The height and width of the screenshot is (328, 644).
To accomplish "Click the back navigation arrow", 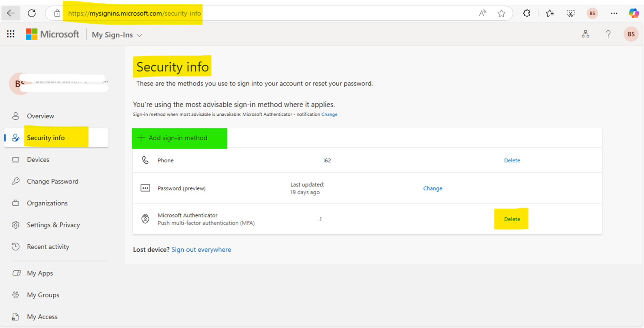I will pyautogui.click(x=11, y=13).
